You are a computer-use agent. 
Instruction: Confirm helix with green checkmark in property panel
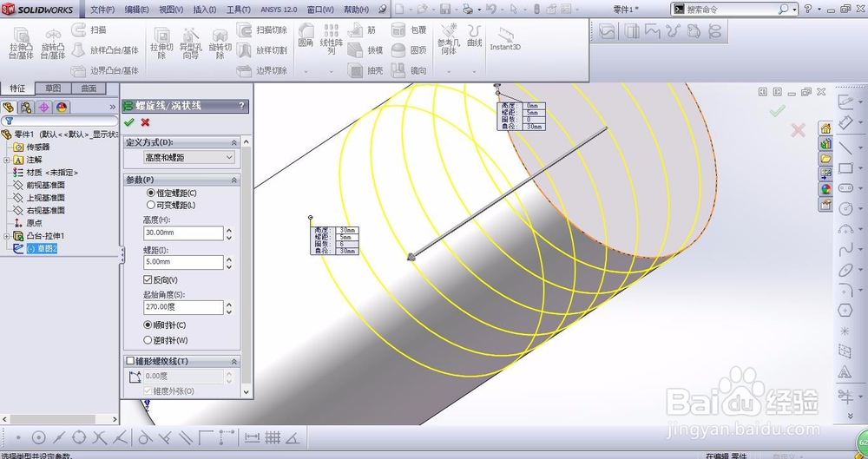129,121
